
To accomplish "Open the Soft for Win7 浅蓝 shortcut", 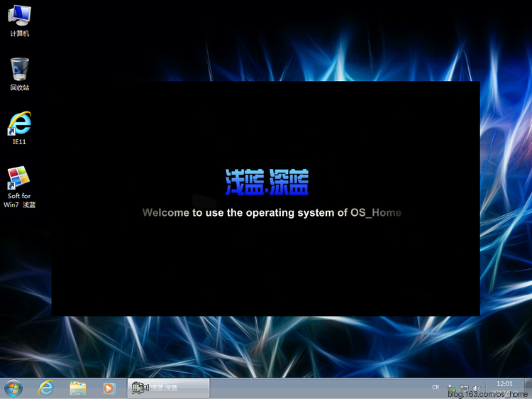I will pos(19,177).
